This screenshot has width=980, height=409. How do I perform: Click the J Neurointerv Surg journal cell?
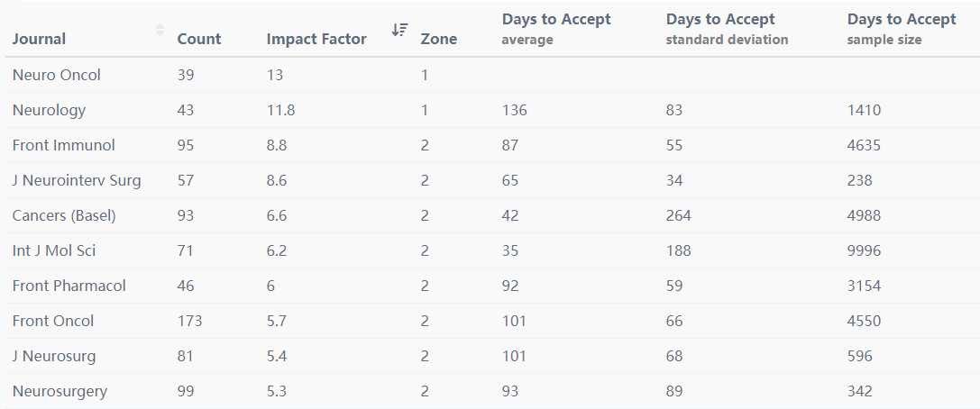coord(77,181)
